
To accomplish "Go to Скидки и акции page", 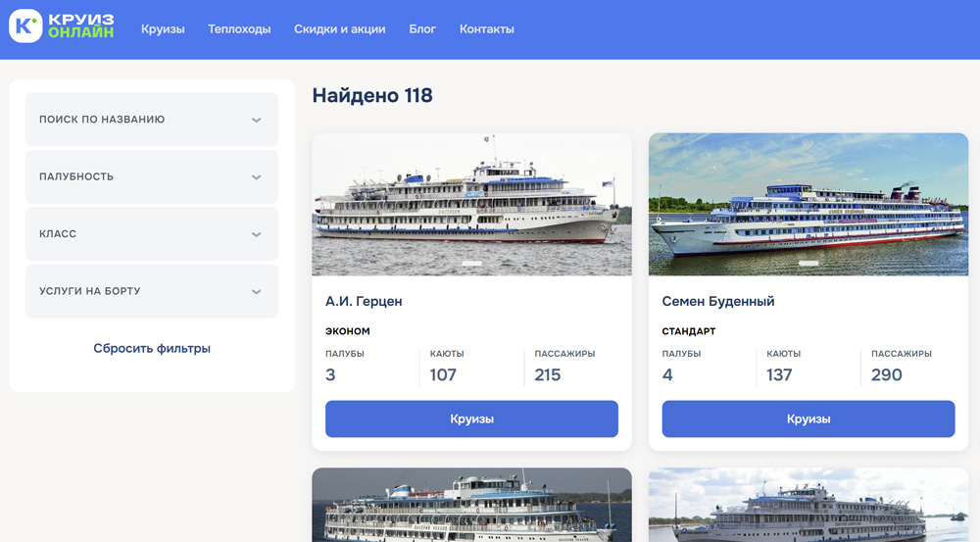I will [x=339, y=29].
